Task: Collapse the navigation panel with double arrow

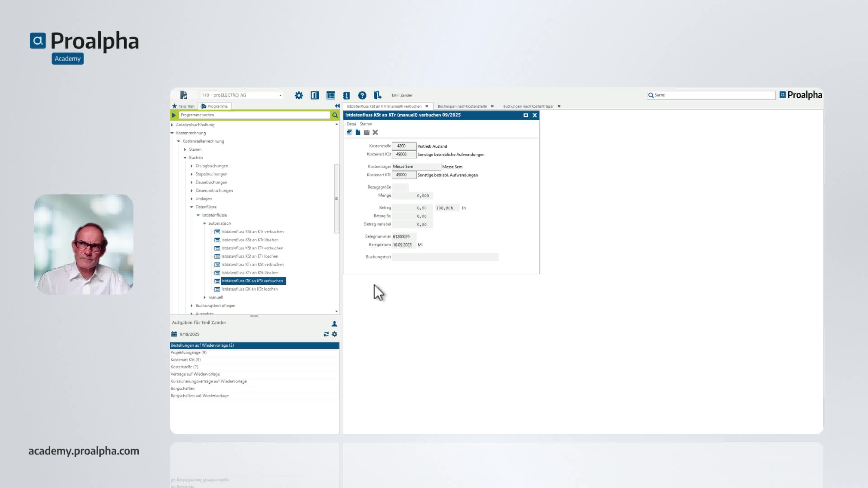Action: tap(337, 106)
